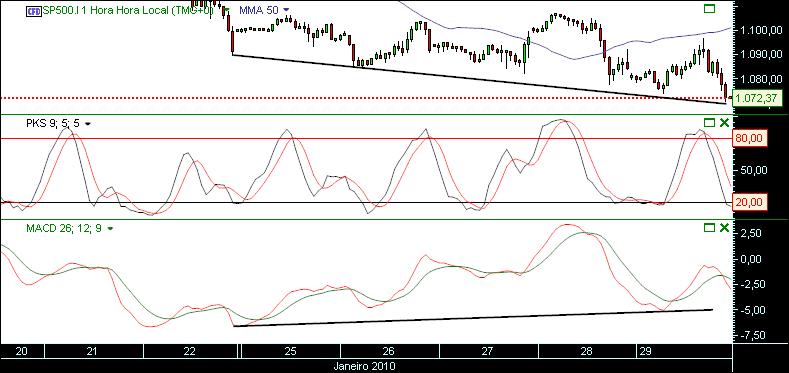The width and height of the screenshot is (789, 373).
Task: Click the -5,00 MACD axis label
Action: [x=754, y=310]
